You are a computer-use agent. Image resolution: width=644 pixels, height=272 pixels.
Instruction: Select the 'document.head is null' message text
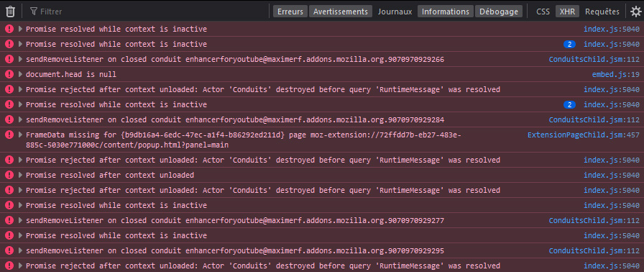[x=71, y=74]
